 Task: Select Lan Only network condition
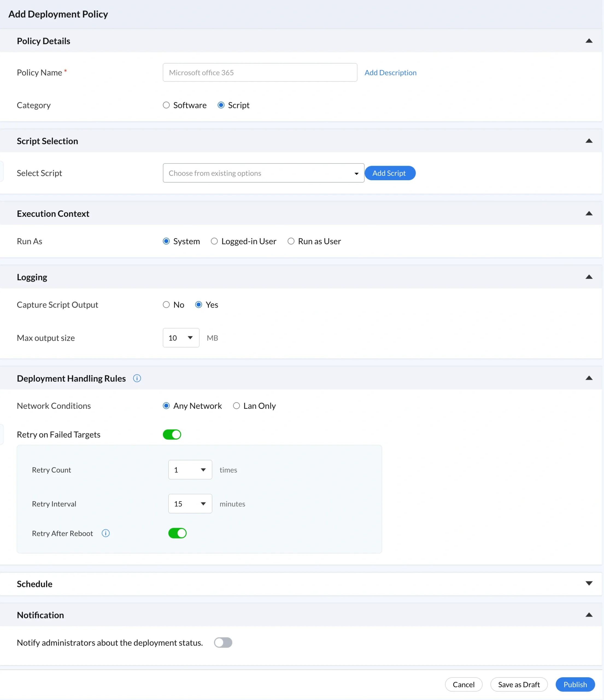point(236,406)
